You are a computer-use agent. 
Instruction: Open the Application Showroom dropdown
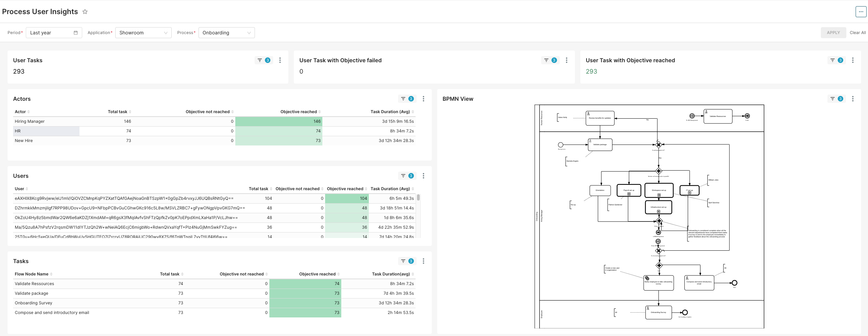tap(143, 33)
